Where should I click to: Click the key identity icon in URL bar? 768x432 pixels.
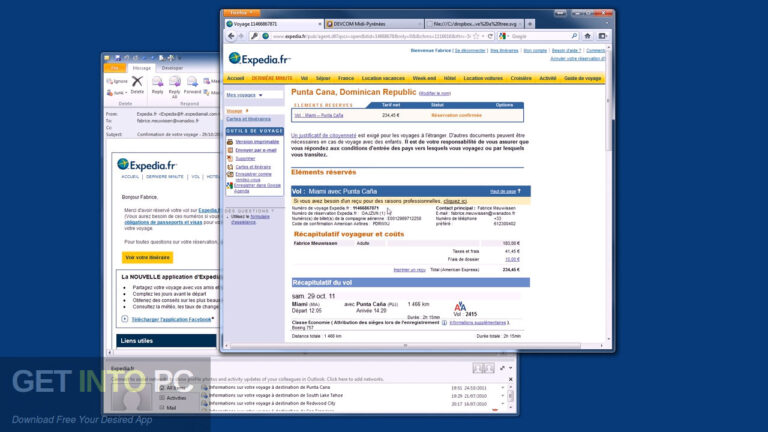(254, 36)
